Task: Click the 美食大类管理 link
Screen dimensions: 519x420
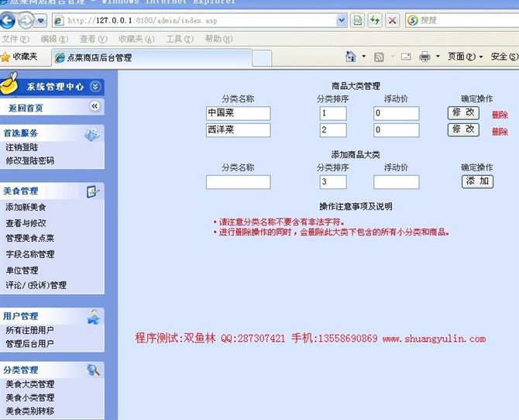Action: point(30,384)
